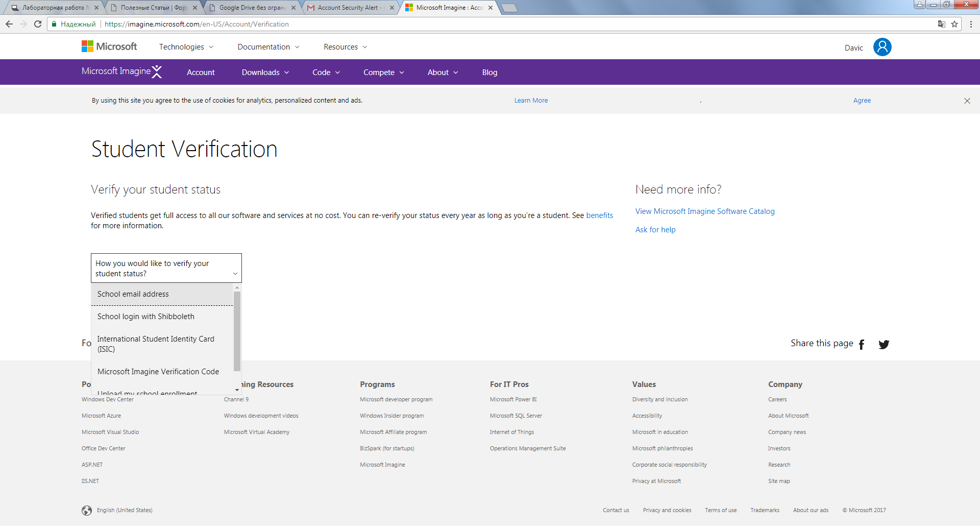This screenshot has width=980, height=531.
Task: Open Windows Insider program footer link
Action: coord(391,416)
